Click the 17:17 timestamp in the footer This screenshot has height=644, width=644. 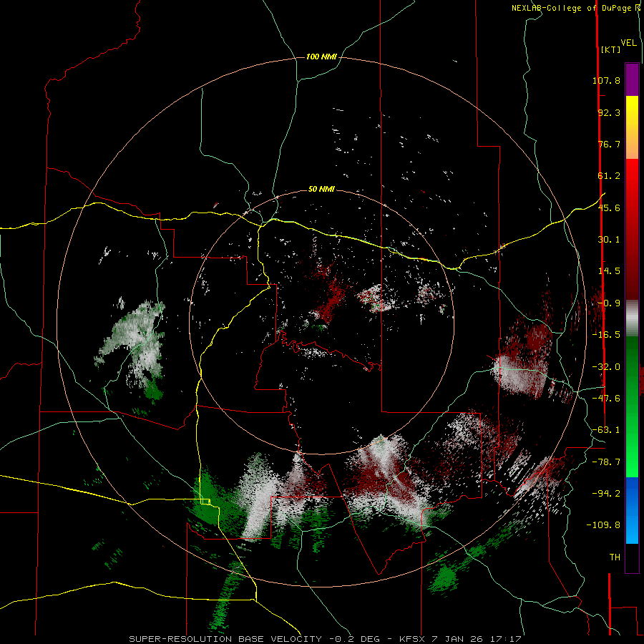point(505,639)
